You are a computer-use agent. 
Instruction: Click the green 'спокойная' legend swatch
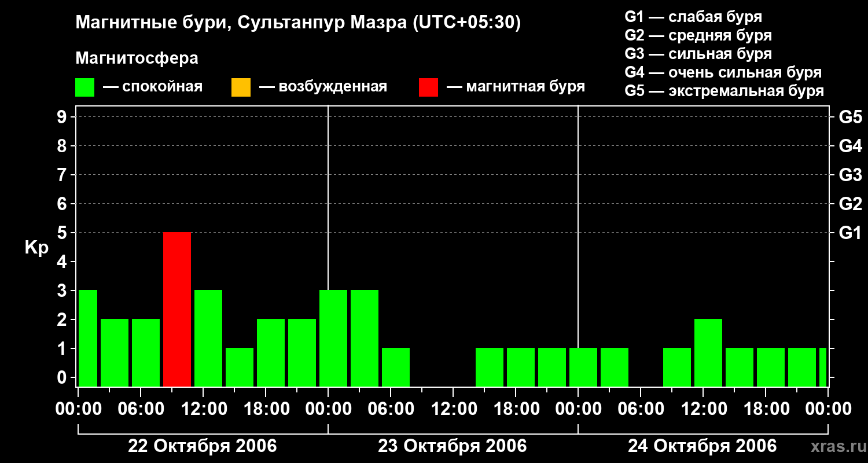pyautogui.click(x=84, y=87)
